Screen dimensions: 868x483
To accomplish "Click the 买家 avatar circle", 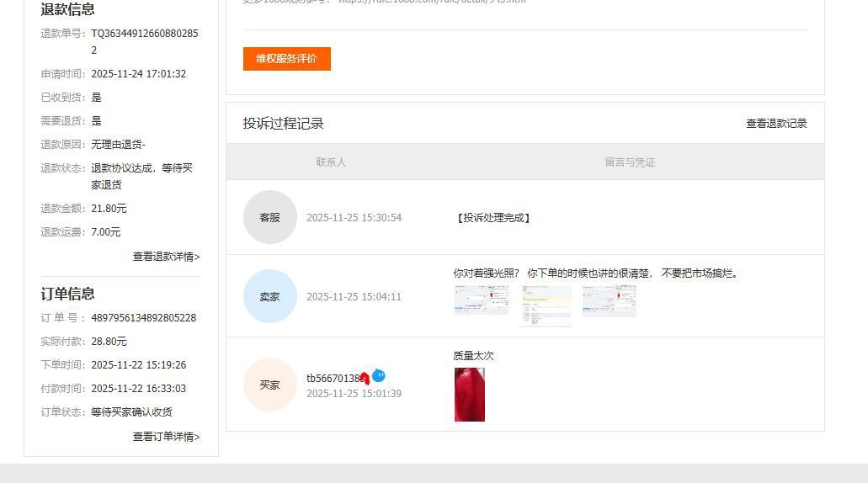I will point(270,385).
